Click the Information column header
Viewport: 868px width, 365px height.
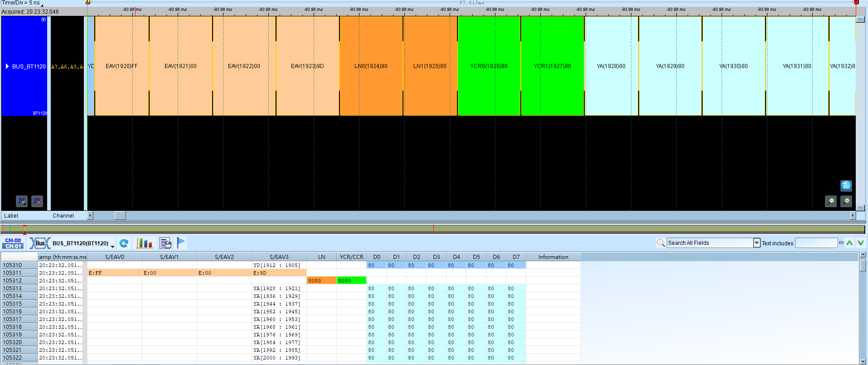pos(553,257)
